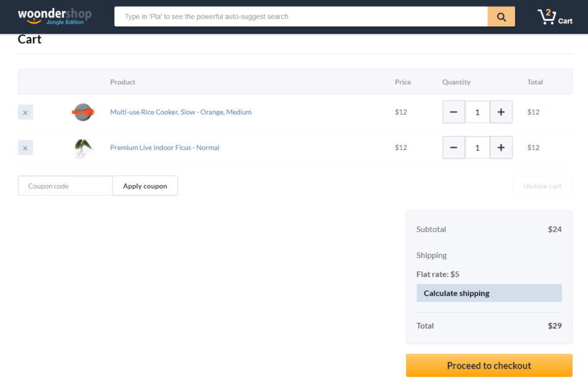Click the Woondershop logo
The width and height of the screenshot is (588, 378).
click(55, 15)
